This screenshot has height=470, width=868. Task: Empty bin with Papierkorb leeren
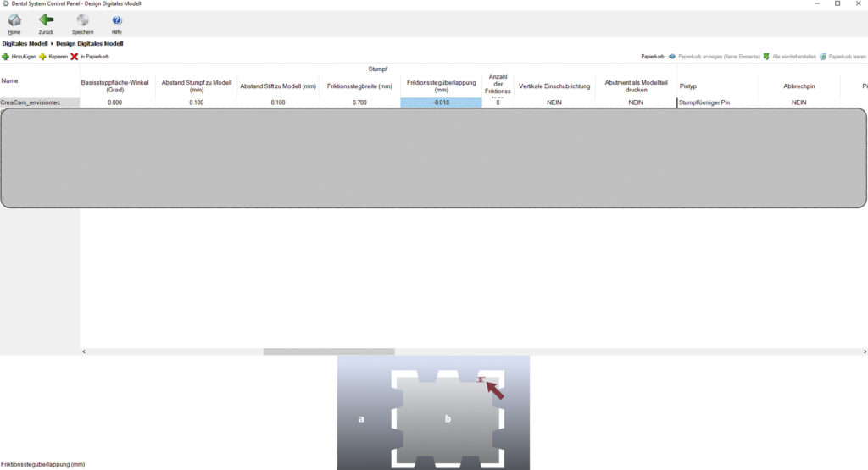click(843, 57)
